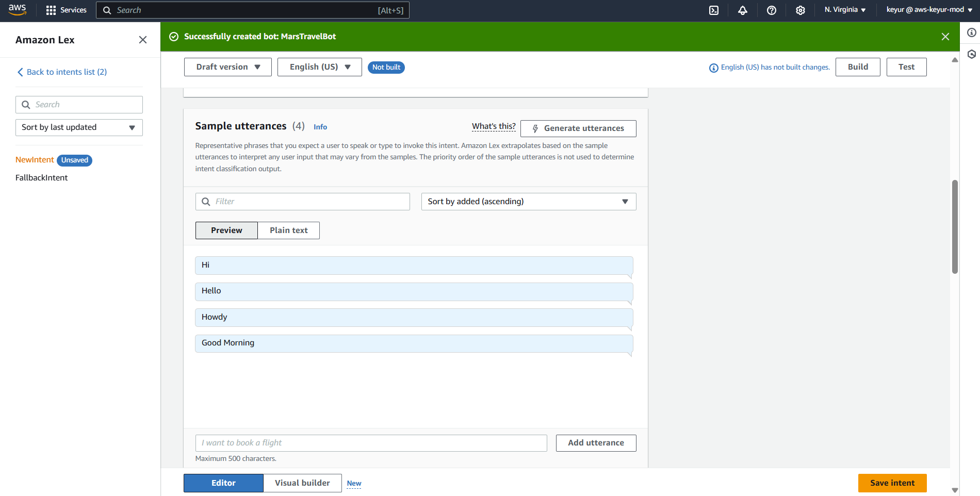Click the vertical scrollbar thumb
This screenshot has width=980, height=496.
(x=955, y=227)
